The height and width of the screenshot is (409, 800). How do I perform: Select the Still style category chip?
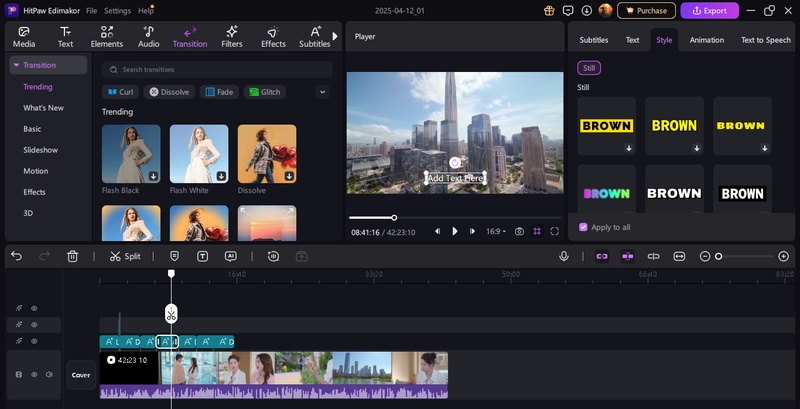[589, 68]
